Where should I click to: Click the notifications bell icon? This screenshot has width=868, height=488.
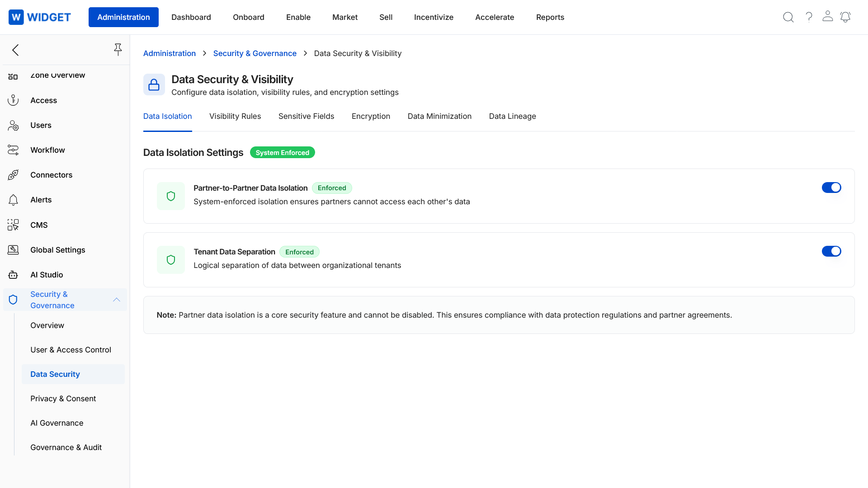click(845, 17)
